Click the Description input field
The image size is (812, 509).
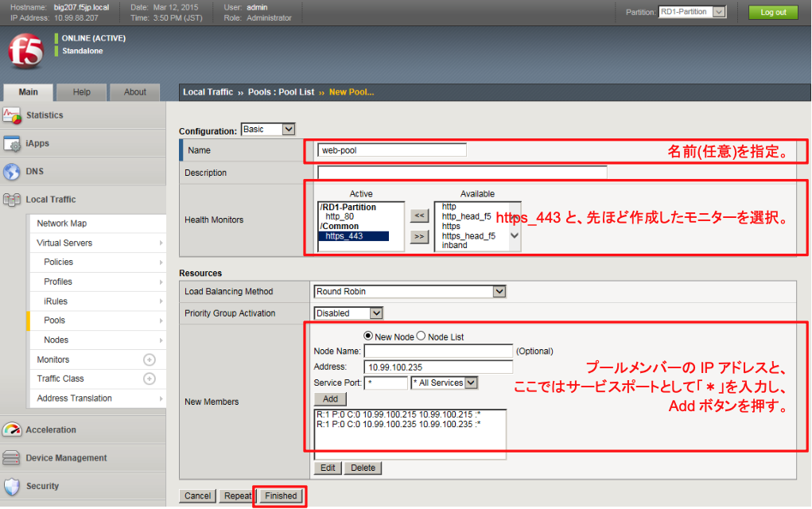pos(462,173)
